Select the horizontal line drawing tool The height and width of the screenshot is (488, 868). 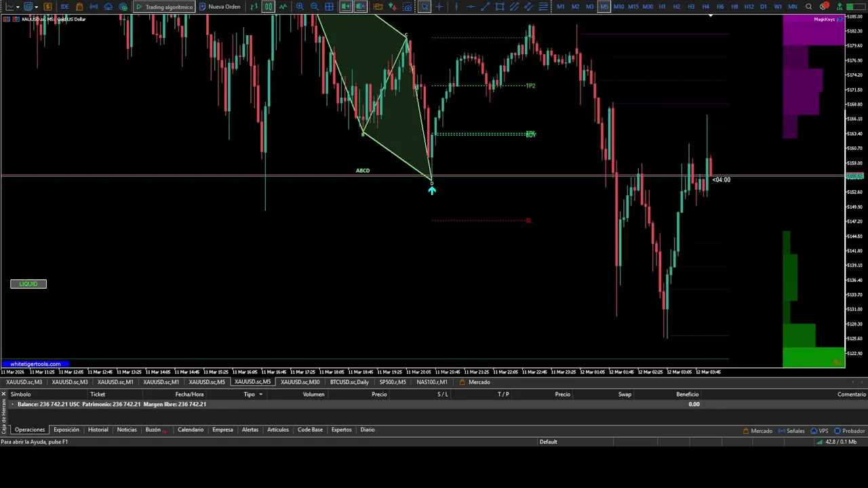point(471,7)
